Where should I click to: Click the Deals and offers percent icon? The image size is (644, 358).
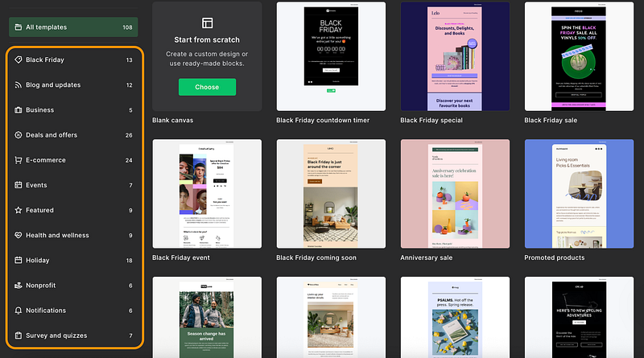(18, 134)
